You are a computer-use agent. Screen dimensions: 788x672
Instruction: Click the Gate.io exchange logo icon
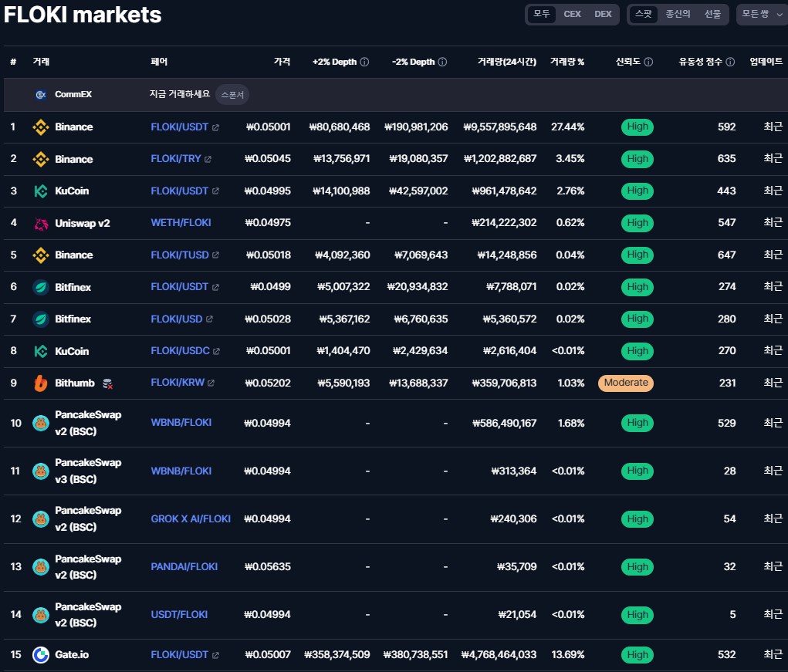pyautogui.click(x=41, y=655)
